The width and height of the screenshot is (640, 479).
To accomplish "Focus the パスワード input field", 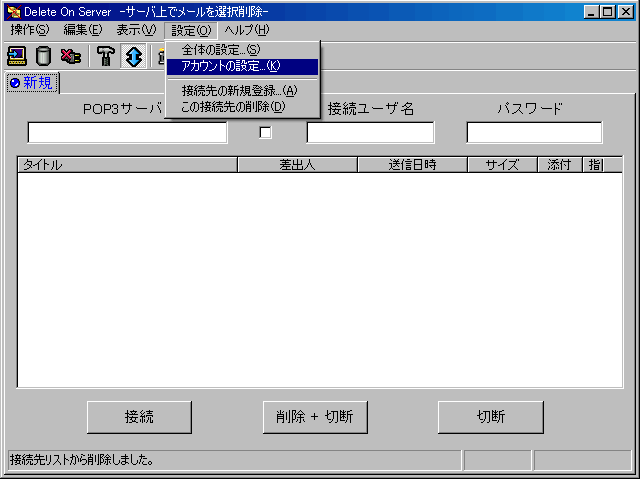I will coord(534,133).
